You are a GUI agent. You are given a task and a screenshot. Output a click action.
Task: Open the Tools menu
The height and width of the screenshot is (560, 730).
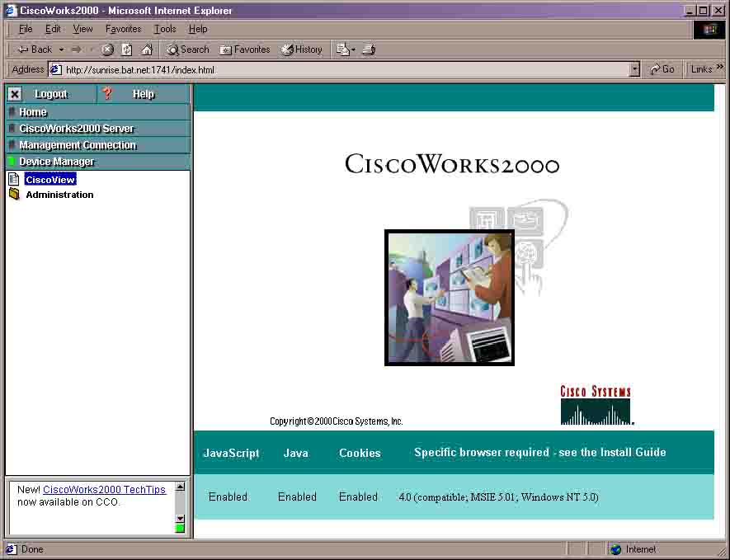point(165,29)
